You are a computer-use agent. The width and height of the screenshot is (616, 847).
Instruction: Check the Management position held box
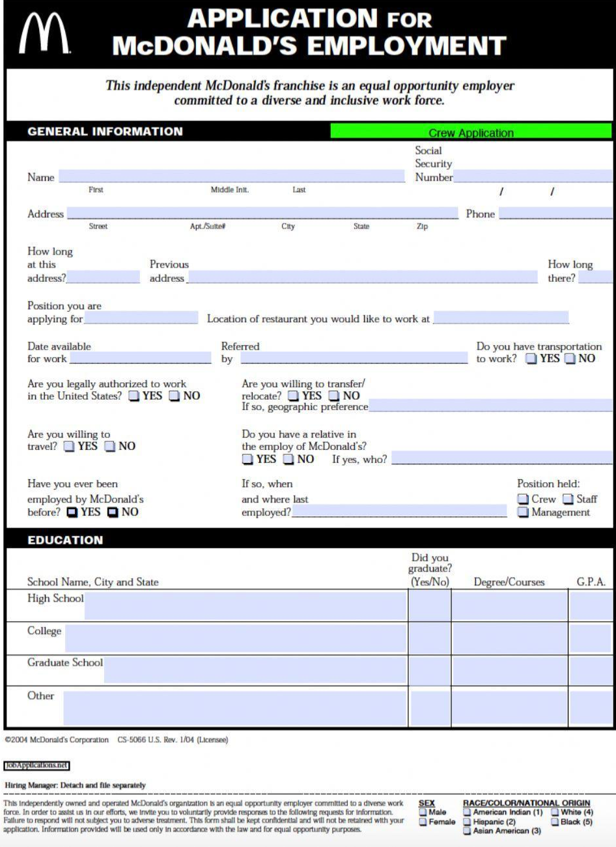click(x=523, y=512)
